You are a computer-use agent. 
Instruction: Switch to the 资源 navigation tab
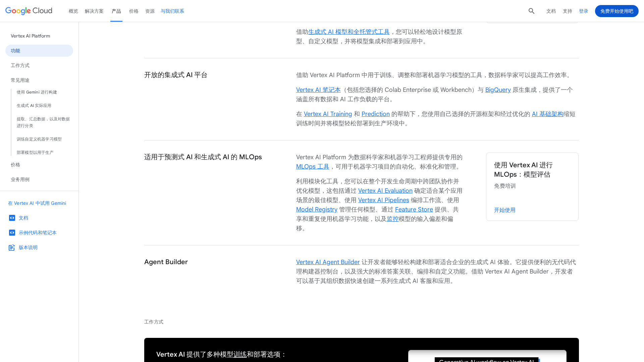point(150,11)
